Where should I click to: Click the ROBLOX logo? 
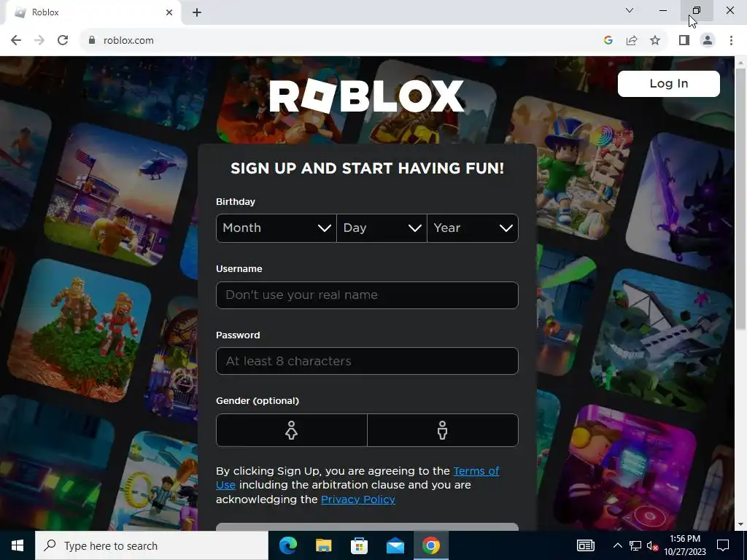coord(366,96)
